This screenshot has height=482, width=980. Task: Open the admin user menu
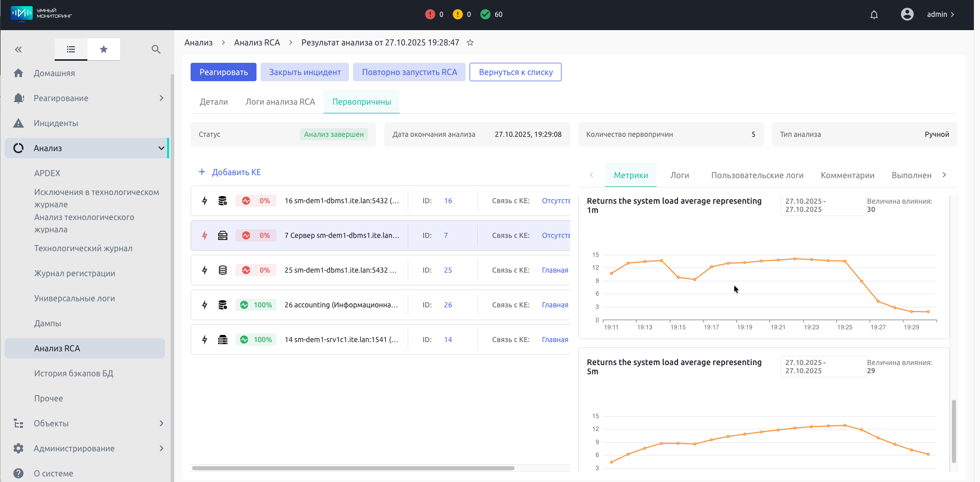(940, 14)
